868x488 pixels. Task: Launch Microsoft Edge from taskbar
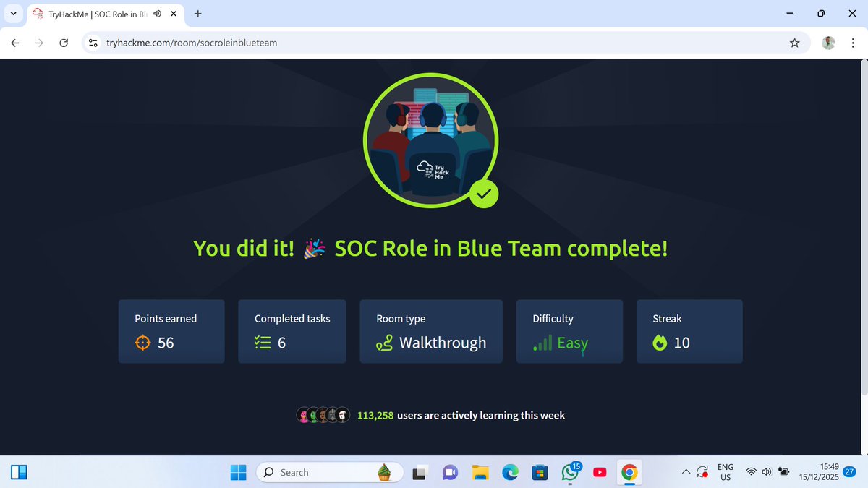[x=511, y=472]
